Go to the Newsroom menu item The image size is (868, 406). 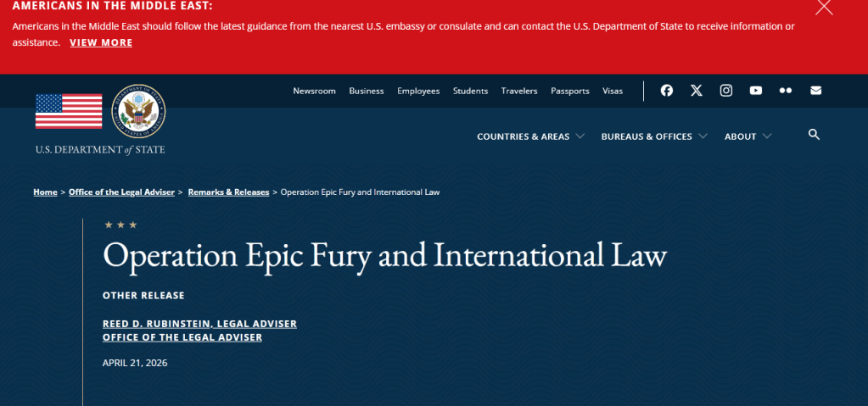pyautogui.click(x=314, y=91)
